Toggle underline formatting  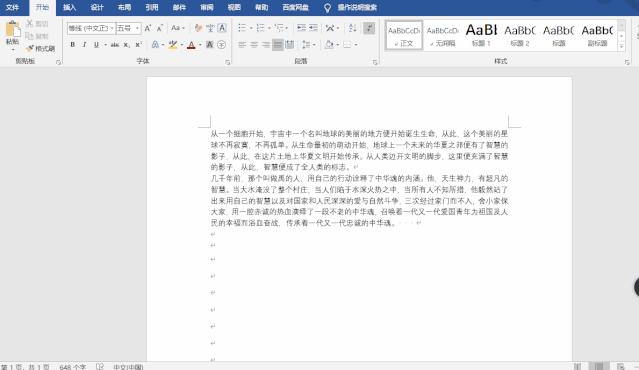coord(96,44)
